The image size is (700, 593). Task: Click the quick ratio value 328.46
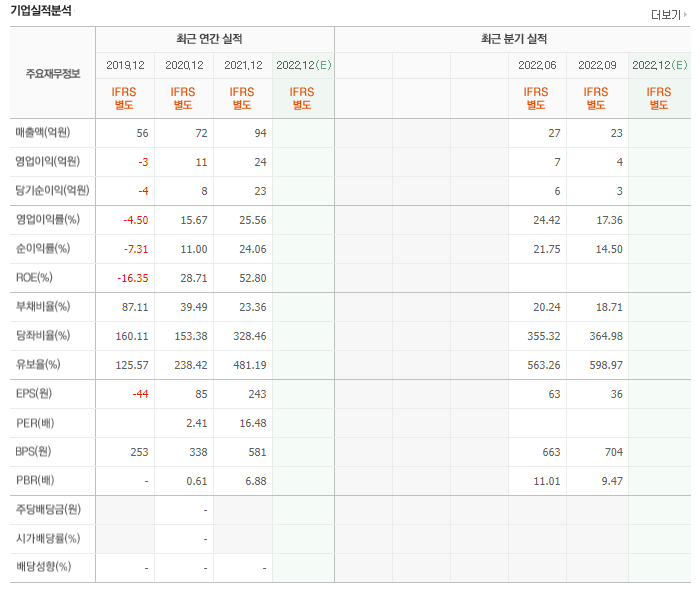(250, 336)
